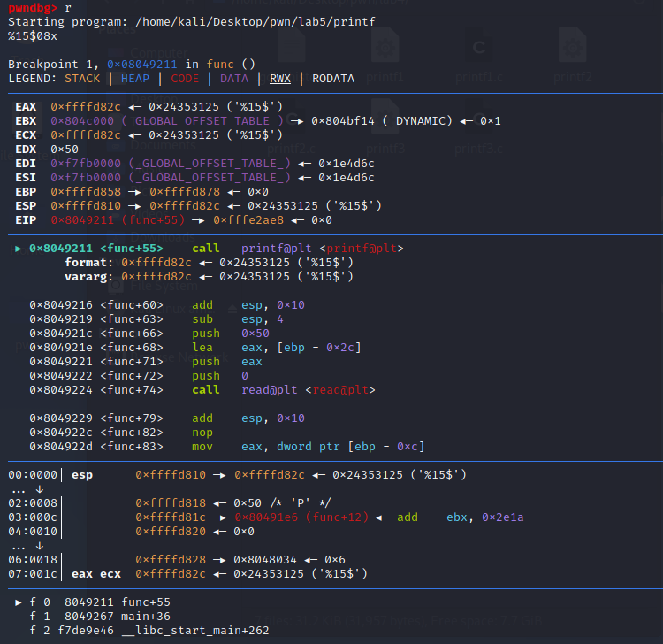Click the 'vararg:' argument label
This screenshot has height=644, width=663.
pos(89,277)
